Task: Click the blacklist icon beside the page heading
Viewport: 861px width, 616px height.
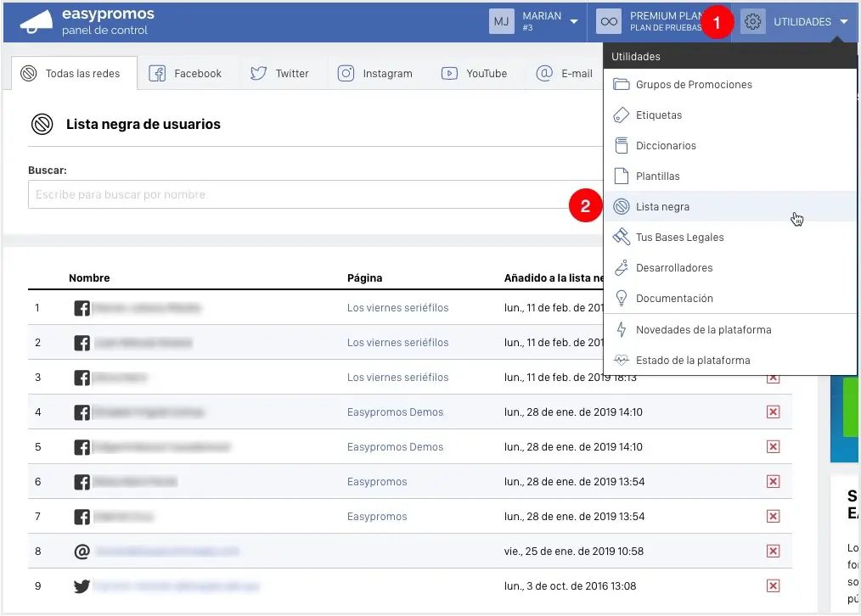Action: pos(42,125)
